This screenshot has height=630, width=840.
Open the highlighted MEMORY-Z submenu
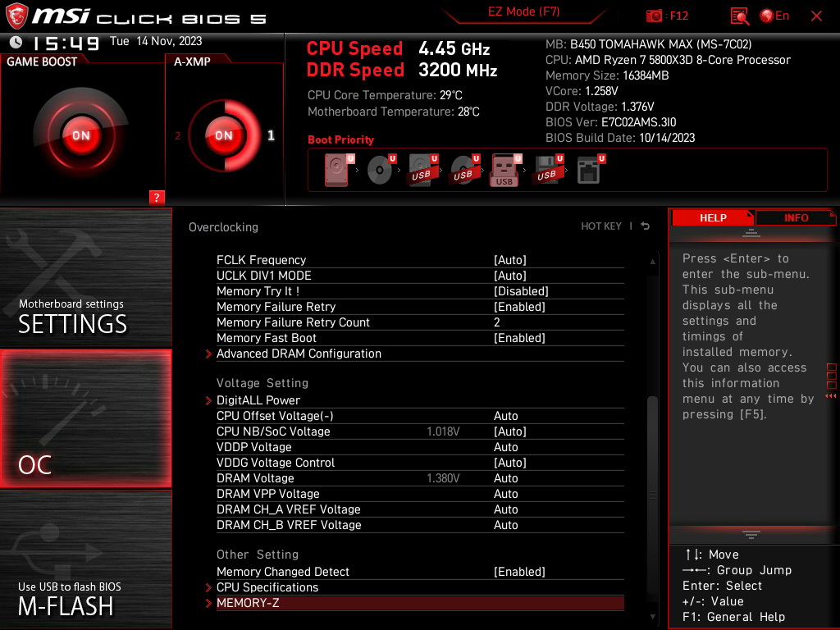(x=420, y=603)
